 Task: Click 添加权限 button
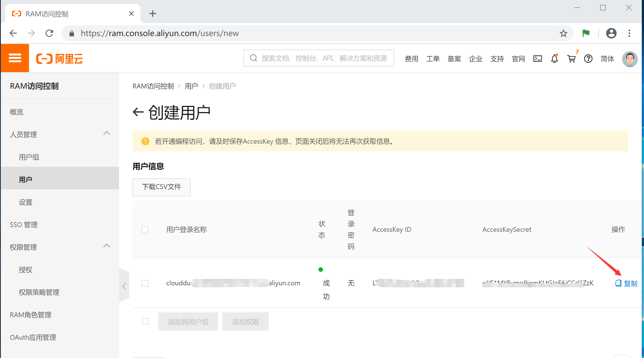point(245,321)
